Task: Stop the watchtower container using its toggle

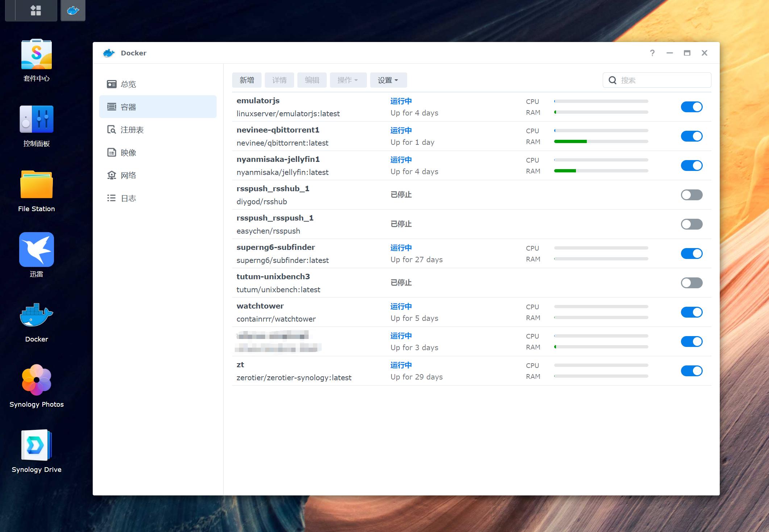Action: (691, 312)
